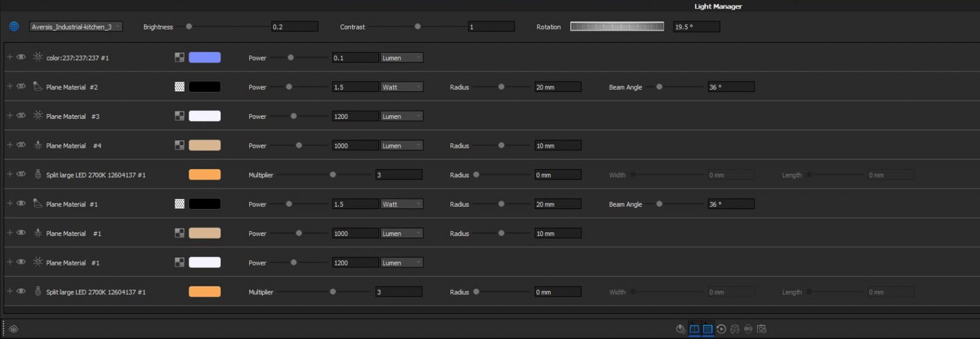Expand Plane Material #3 row with plus

pyautogui.click(x=10, y=115)
